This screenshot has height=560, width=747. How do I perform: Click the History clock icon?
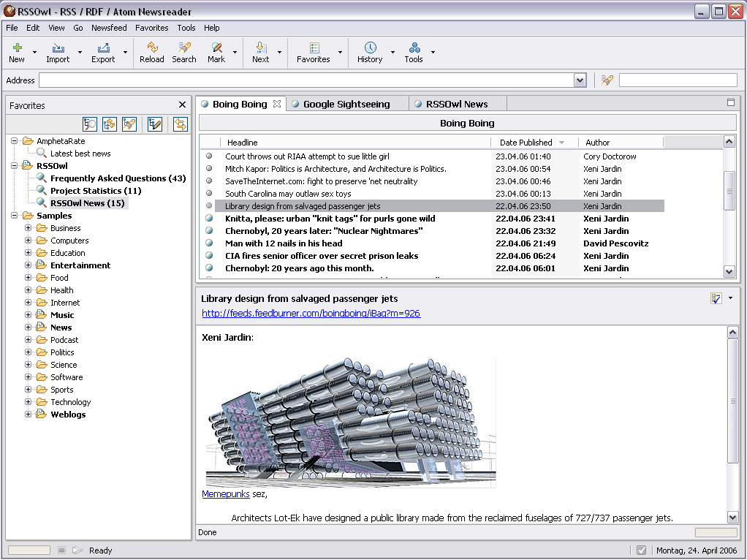[x=370, y=48]
